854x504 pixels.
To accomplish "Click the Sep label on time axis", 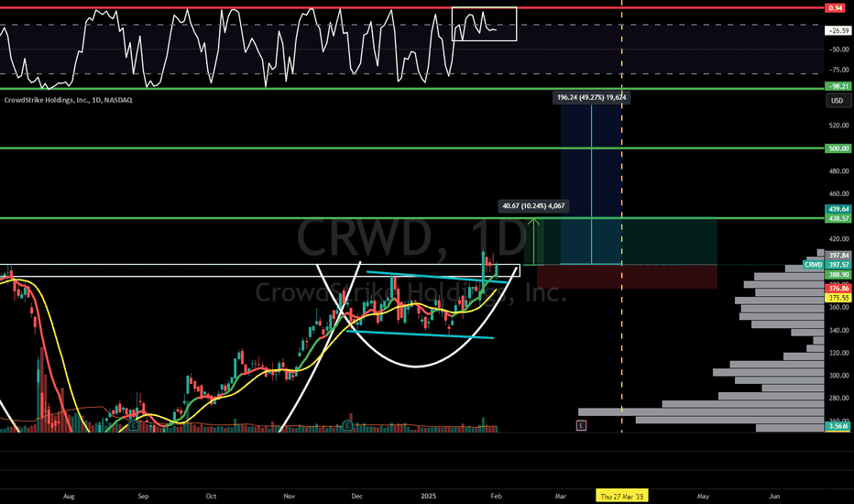I will click(x=143, y=497).
